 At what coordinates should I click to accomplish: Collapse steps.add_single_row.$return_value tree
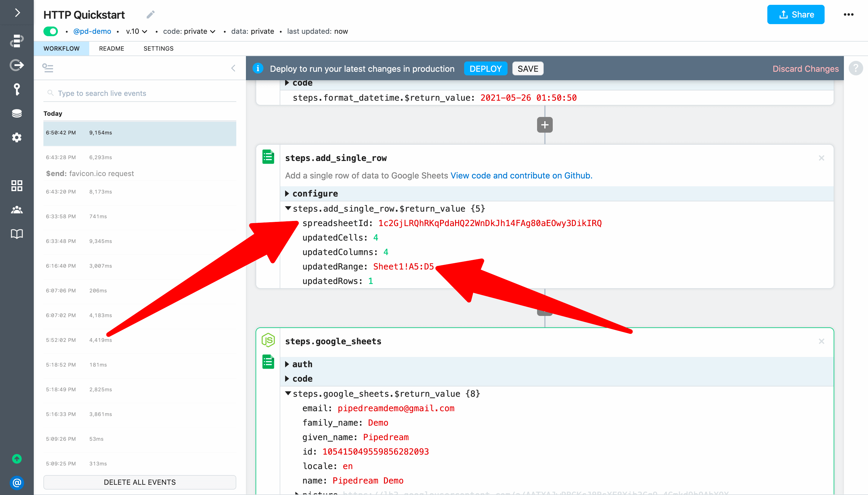click(x=288, y=208)
